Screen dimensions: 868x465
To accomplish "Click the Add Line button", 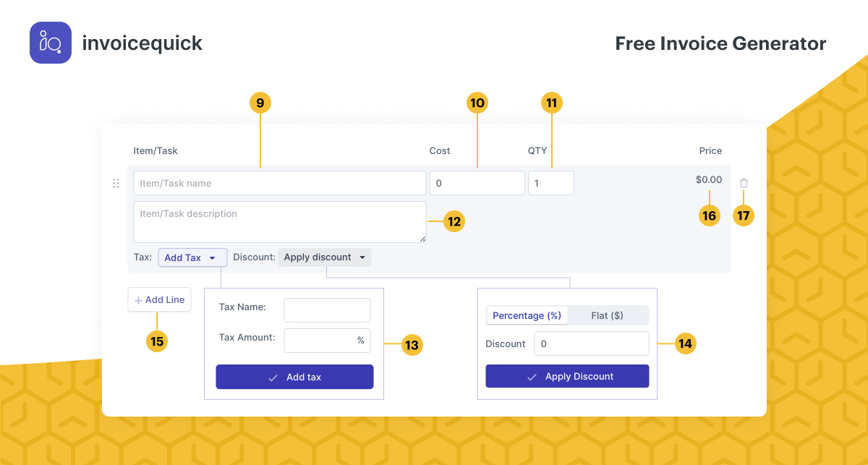I will point(159,299).
